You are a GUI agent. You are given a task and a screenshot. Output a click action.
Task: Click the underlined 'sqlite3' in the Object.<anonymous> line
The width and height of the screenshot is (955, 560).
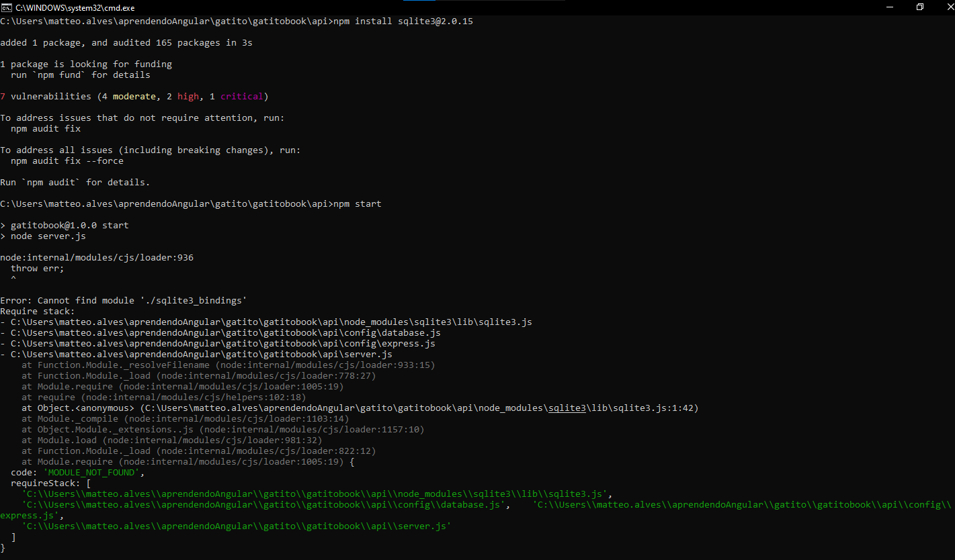coord(567,408)
